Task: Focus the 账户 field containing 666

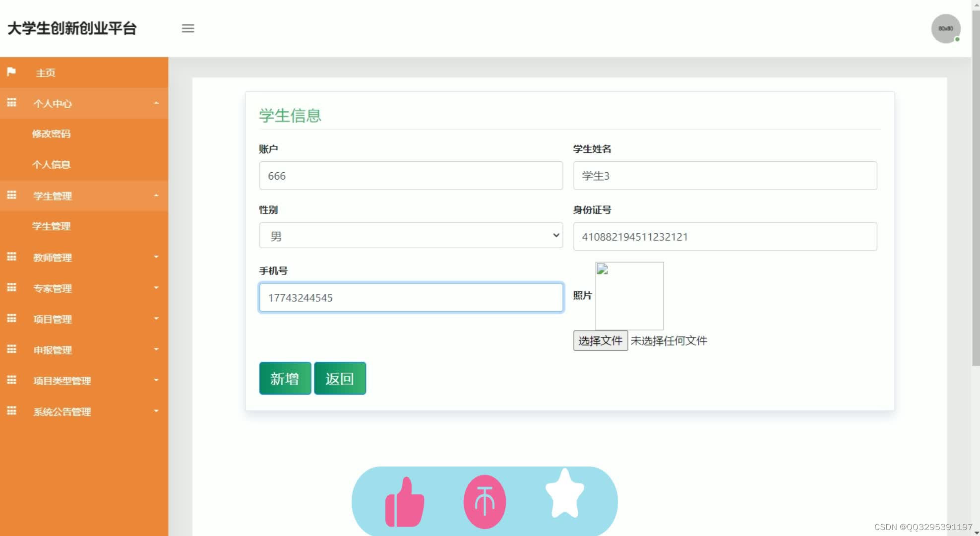Action: [411, 175]
